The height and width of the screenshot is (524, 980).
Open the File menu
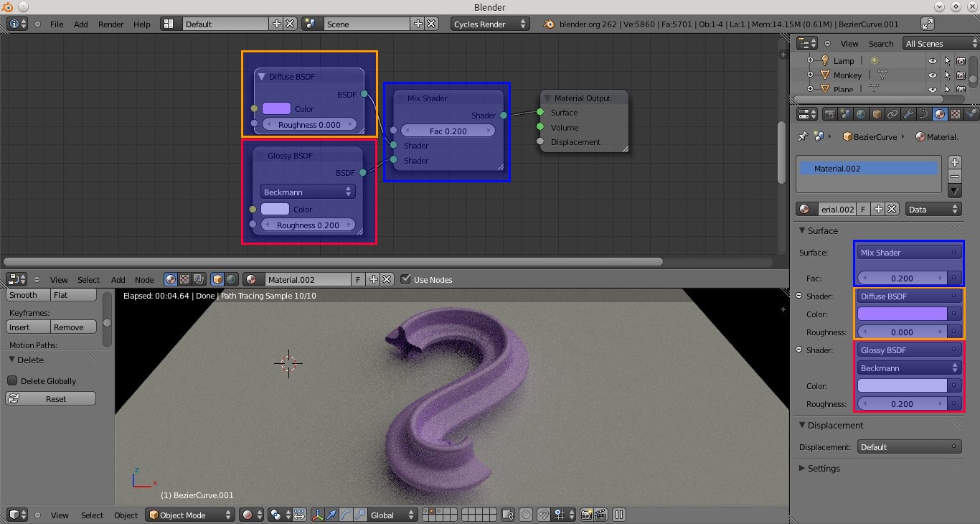pos(57,24)
